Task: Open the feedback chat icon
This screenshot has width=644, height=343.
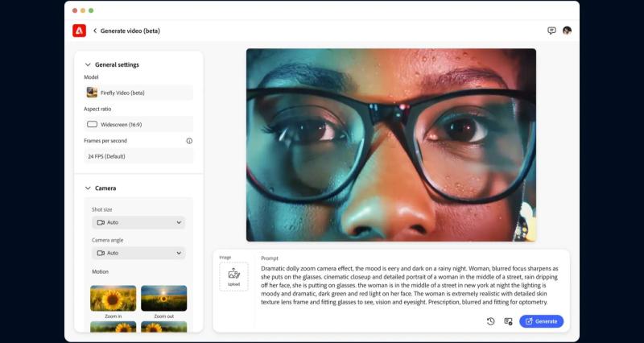Action: (x=551, y=31)
